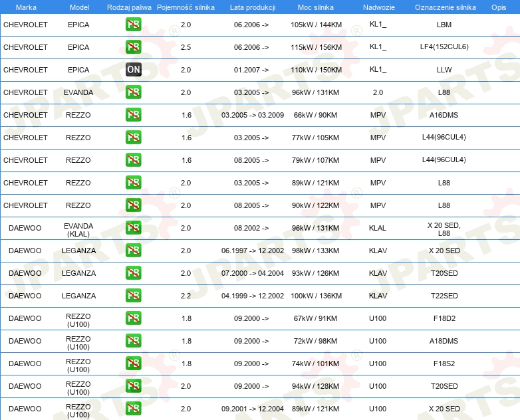Screen dimensions: 520x420
Task: Click the petrol icon in the Leganza 93kW row
Action: coord(133,273)
